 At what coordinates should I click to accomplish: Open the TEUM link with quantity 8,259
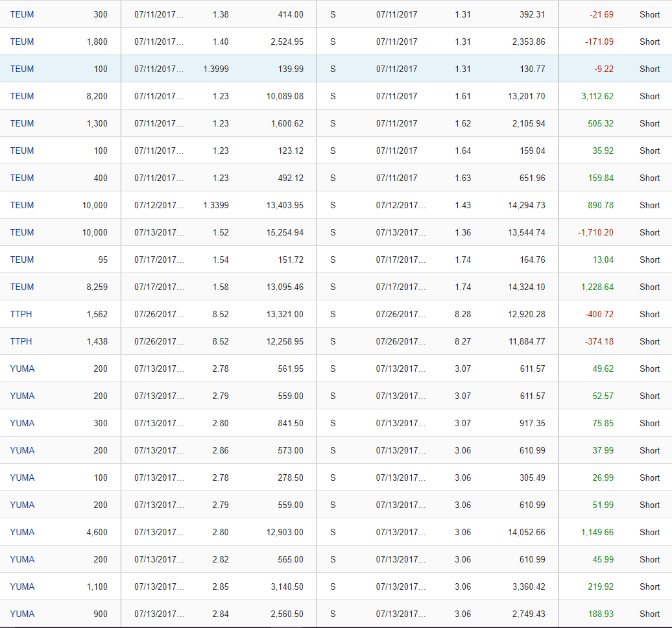tap(22, 287)
